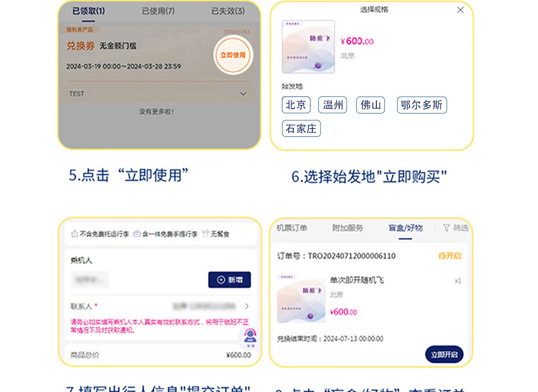Open the 附加服务 orders tab
Image resolution: width=538 pixels, height=392 pixels.
[347, 228]
